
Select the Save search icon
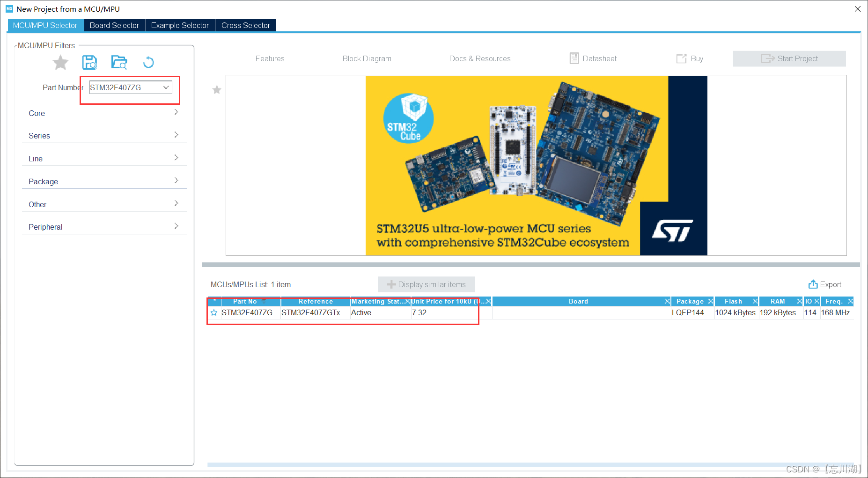pyautogui.click(x=90, y=62)
